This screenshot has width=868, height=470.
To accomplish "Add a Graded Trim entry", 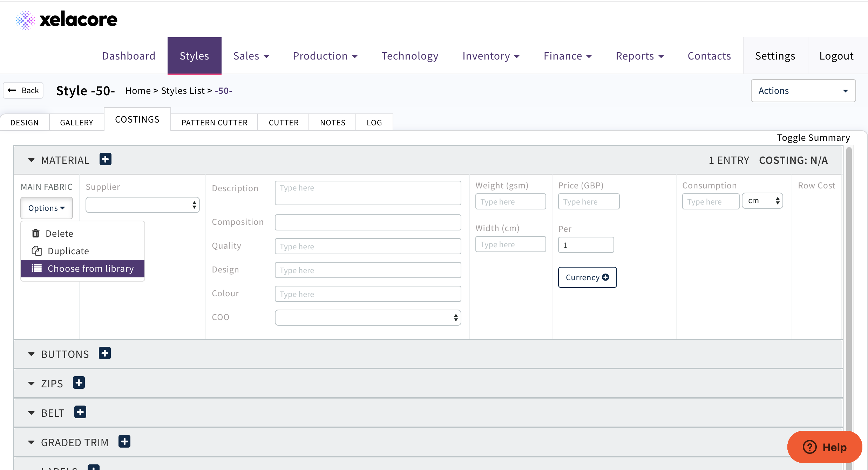I will point(124,442).
